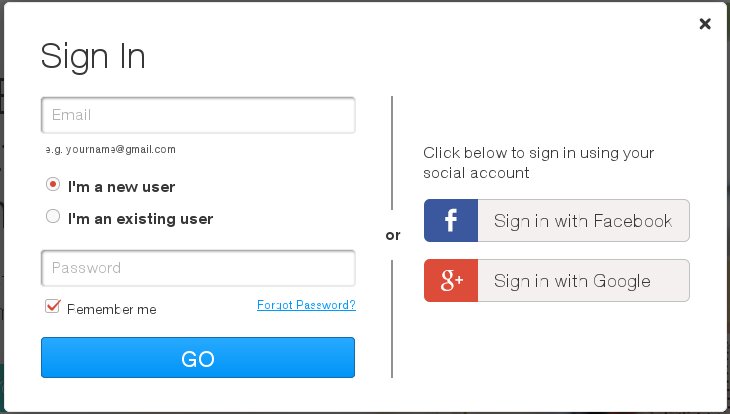This screenshot has height=414, width=730.
Task: Choose Sign in with Google button text
Action: pyautogui.click(x=572, y=281)
